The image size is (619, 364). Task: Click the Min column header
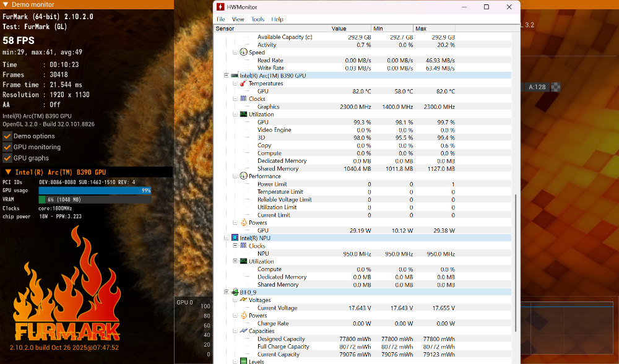[x=392, y=28]
